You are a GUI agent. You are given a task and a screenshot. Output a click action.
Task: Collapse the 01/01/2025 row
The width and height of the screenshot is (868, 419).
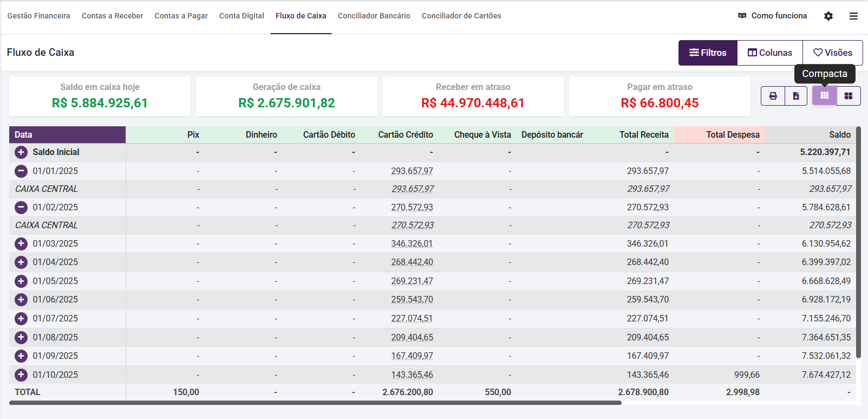point(21,171)
